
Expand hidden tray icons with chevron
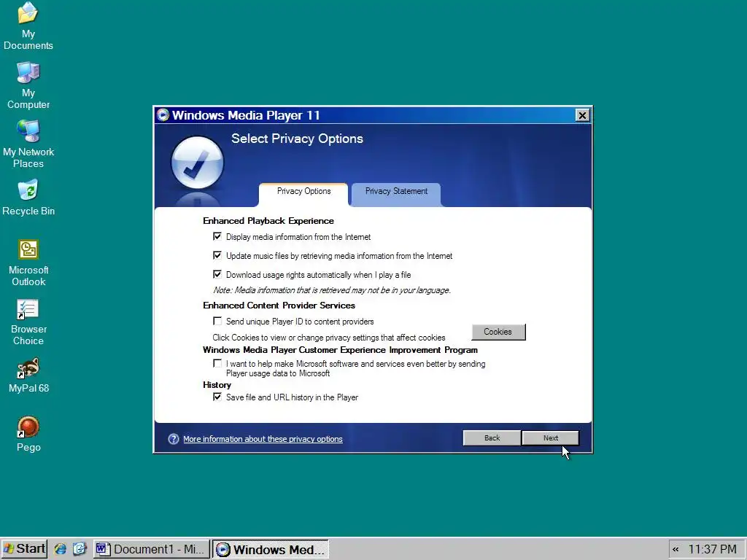tap(676, 550)
